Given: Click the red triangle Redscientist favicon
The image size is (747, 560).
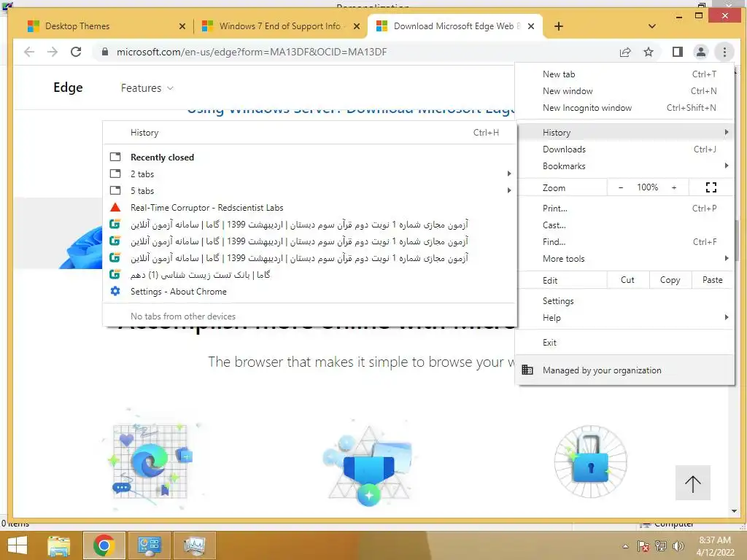Looking at the screenshot, I should tap(115, 207).
